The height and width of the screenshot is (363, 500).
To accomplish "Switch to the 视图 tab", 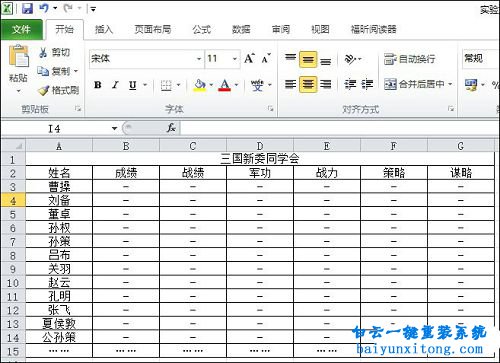I will pyautogui.click(x=320, y=29).
